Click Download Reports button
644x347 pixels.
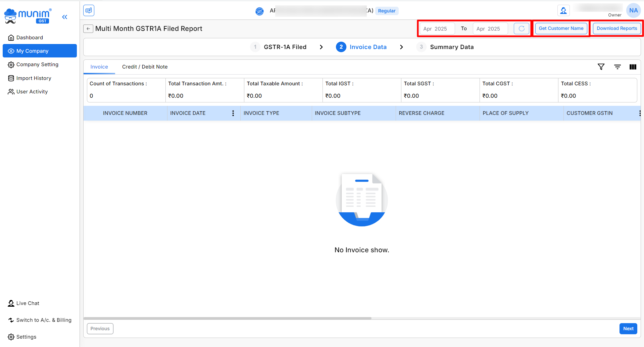coord(616,29)
